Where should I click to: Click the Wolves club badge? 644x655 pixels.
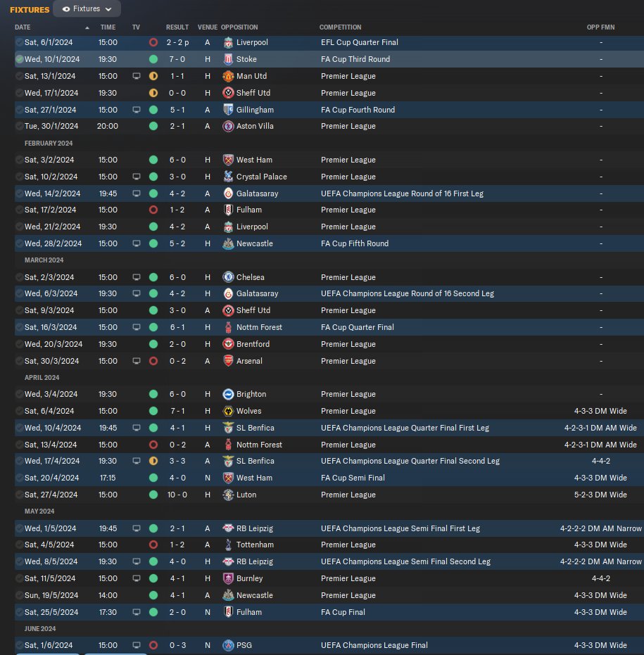(x=228, y=411)
